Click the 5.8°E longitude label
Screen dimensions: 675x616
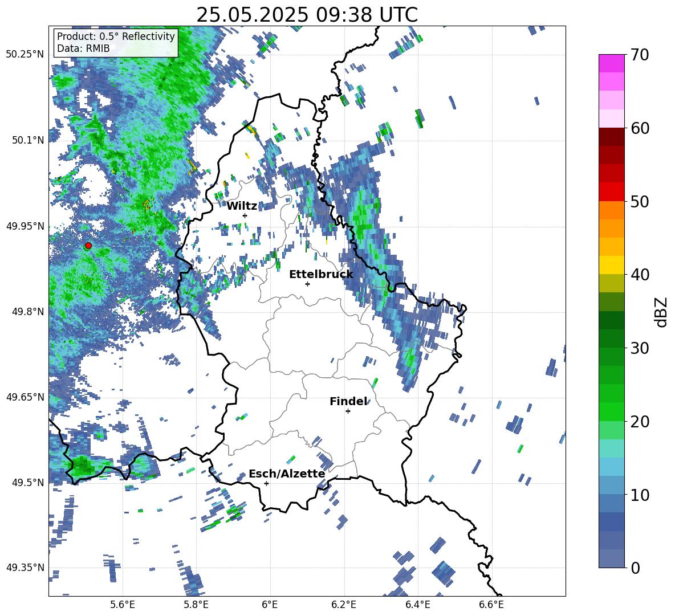[196, 605]
